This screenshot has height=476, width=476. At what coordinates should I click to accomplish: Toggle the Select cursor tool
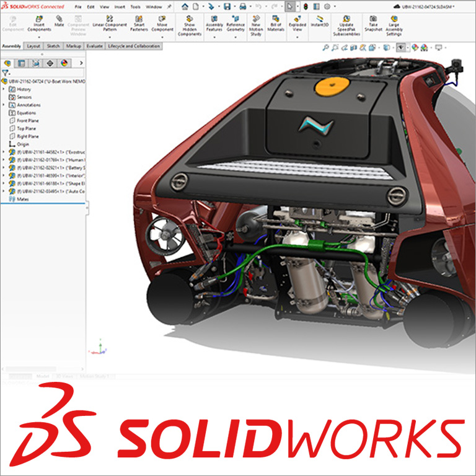coord(290,6)
